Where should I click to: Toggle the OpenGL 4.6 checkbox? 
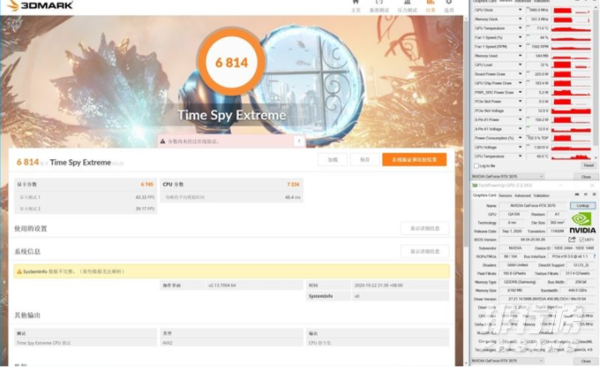(x=570, y=350)
